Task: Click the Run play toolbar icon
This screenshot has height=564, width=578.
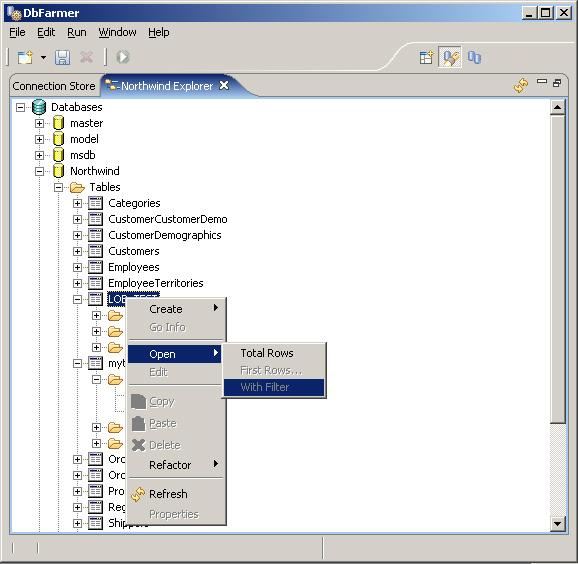Action: pos(123,57)
